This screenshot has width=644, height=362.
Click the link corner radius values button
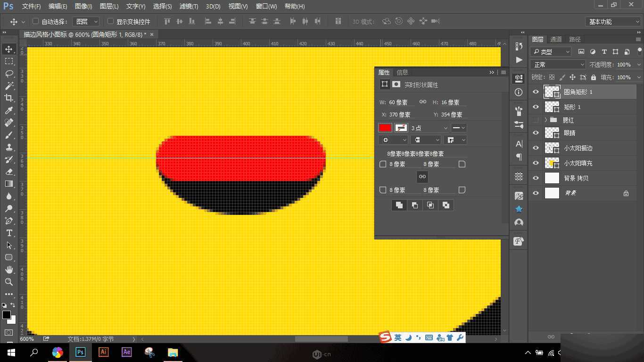[422, 177]
